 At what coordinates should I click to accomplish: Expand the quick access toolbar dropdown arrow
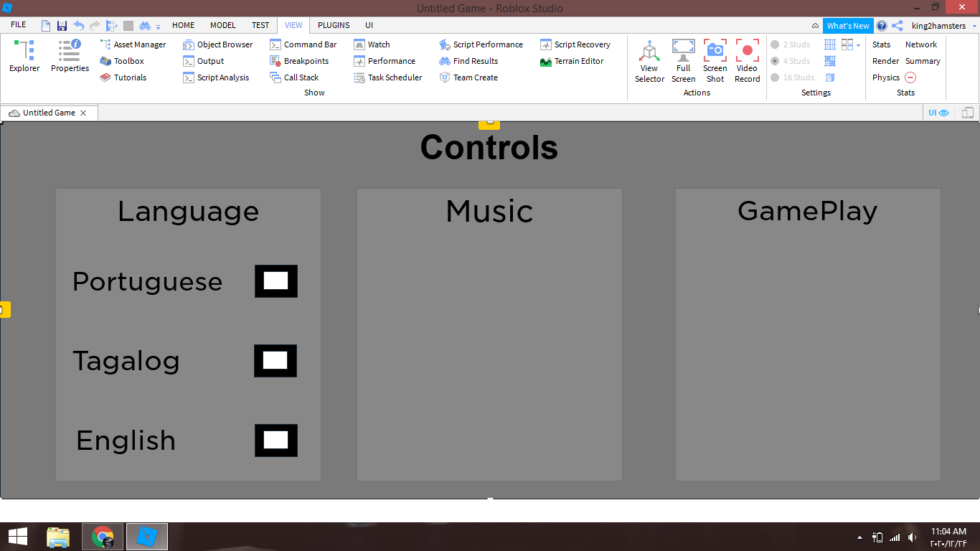(x=158, y=27)
